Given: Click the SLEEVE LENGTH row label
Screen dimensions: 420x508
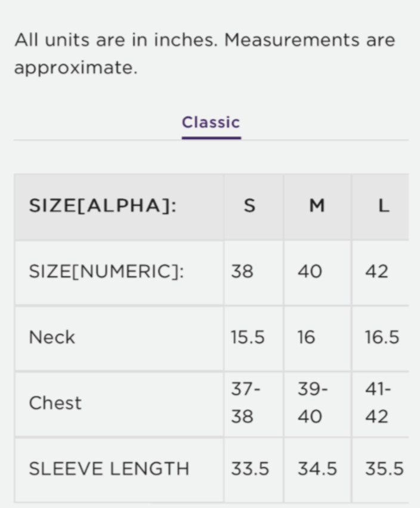Looking at the screenshot, I should click(x=109, y=469).
